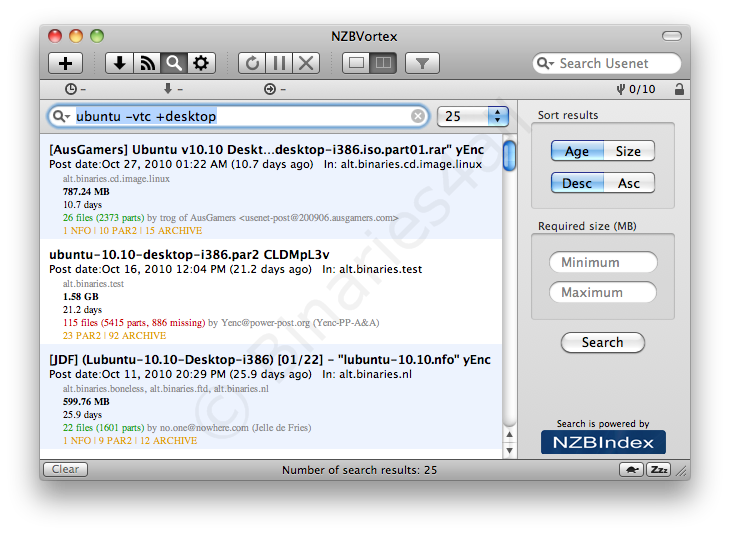Click in the ubuntu -vtc +desktop search field

coord(237,116)
